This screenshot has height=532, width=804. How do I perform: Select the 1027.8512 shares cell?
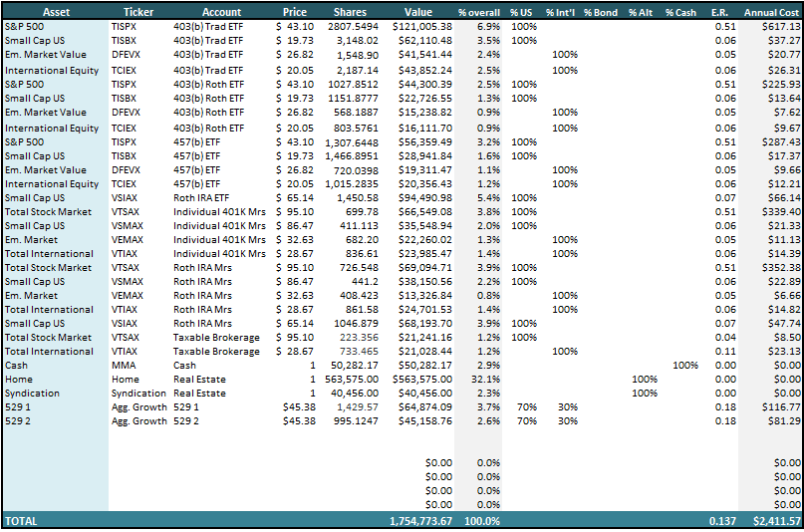click(354, 84)
